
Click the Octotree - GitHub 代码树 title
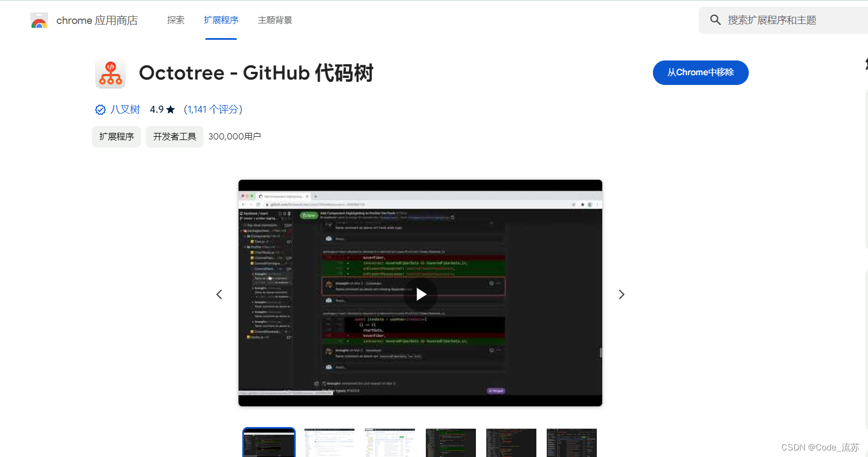[256, 73]
